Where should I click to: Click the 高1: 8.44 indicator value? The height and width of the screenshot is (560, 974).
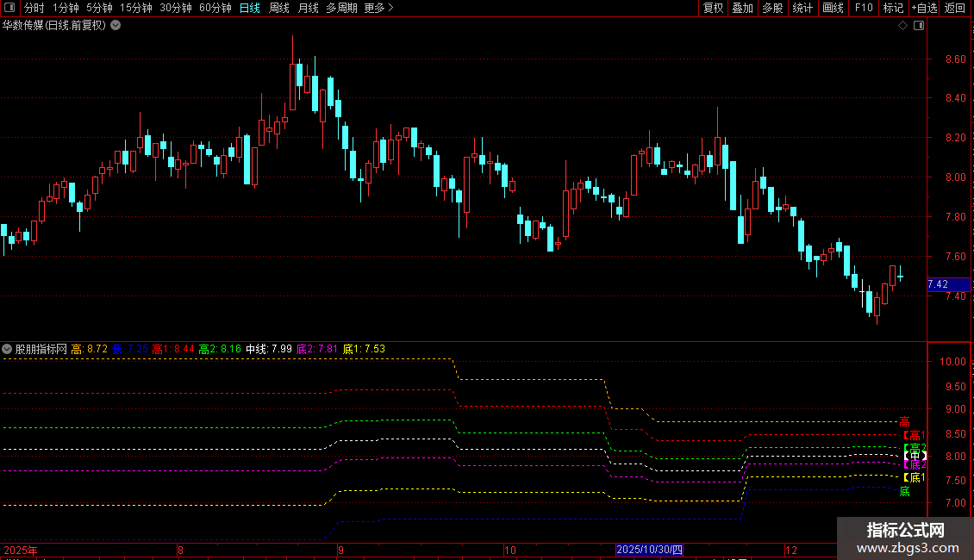coord(173,349)
